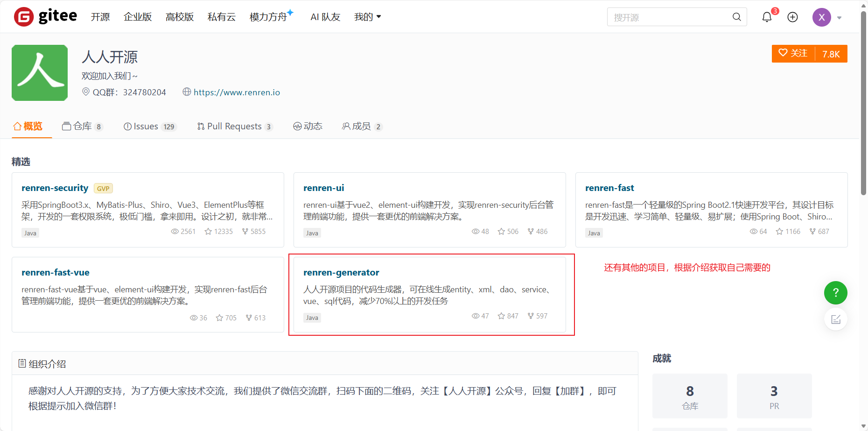The height and width of the screenshot is (431, 868).
Task: Open the 企业版 nav item
Action: pyautogui.click(x=138, y=17)
